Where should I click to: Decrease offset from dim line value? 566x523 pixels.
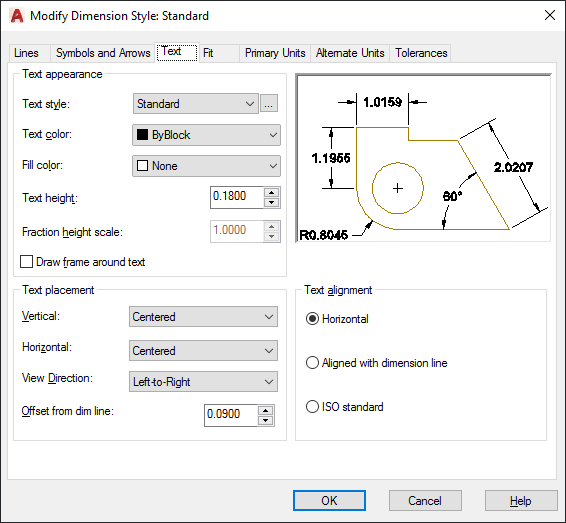(x=266, y=420)
